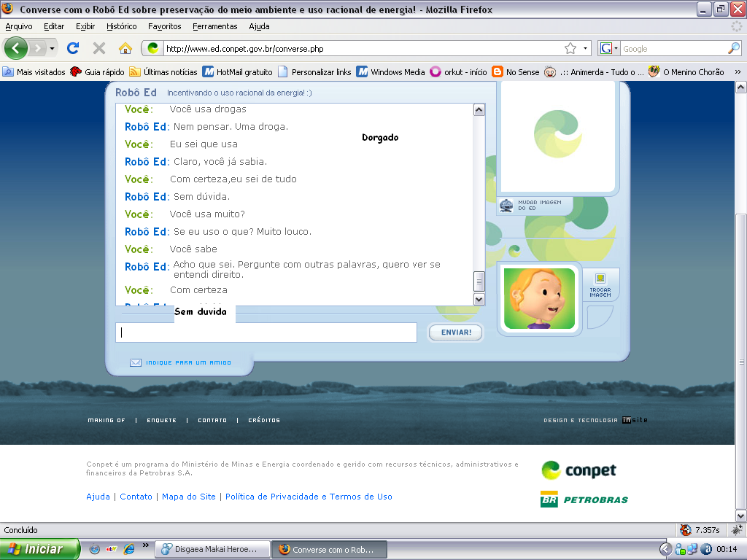Click the chat scroll down arrow
747x560 pixels.
click(x=479, y=299)
